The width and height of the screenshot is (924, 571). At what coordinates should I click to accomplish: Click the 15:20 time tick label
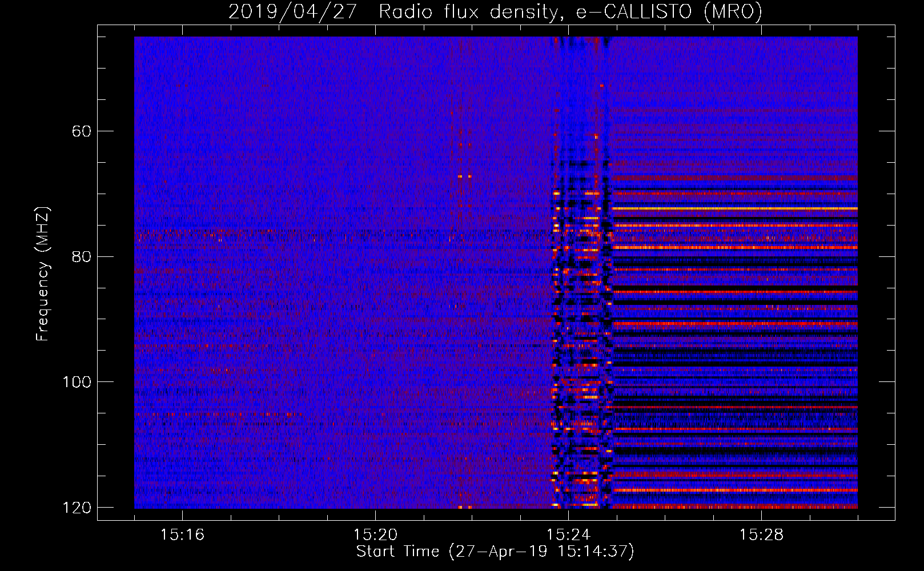(375, 534)
